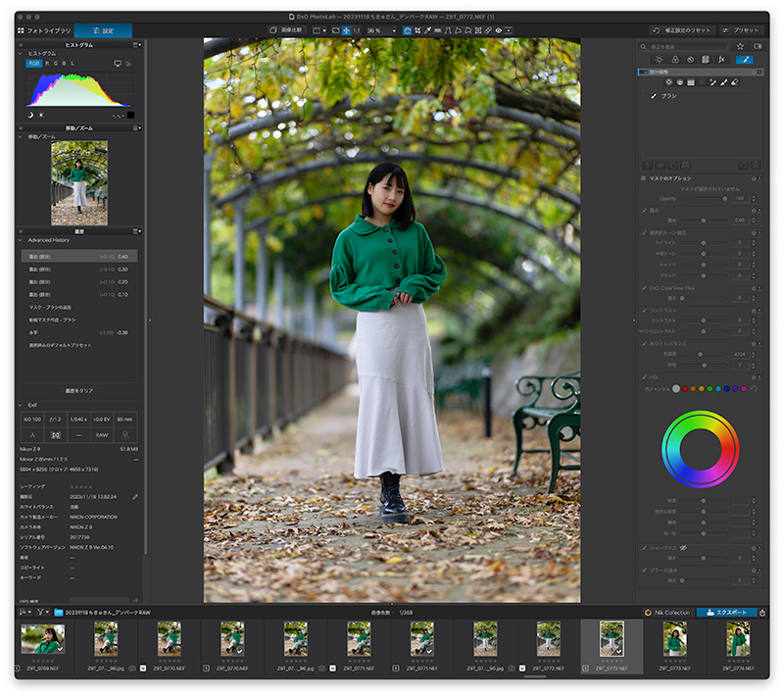Select the top exposure 0.40 history entry
This screenshot has width=784, height=697.
pyautogui.click(x=79, y=257)
